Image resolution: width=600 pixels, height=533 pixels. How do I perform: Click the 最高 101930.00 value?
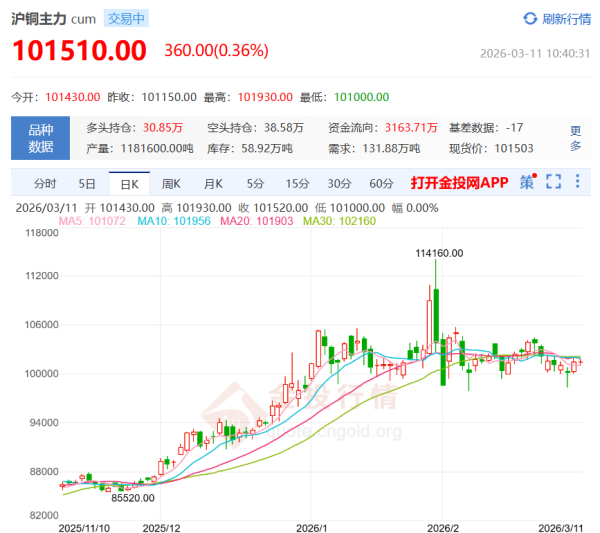(265, 97)
